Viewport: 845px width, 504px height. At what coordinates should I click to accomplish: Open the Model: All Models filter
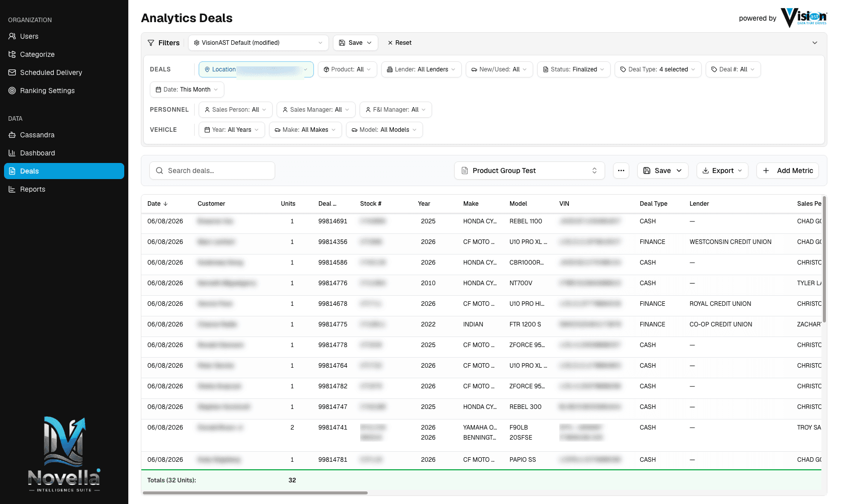point(384,130)
